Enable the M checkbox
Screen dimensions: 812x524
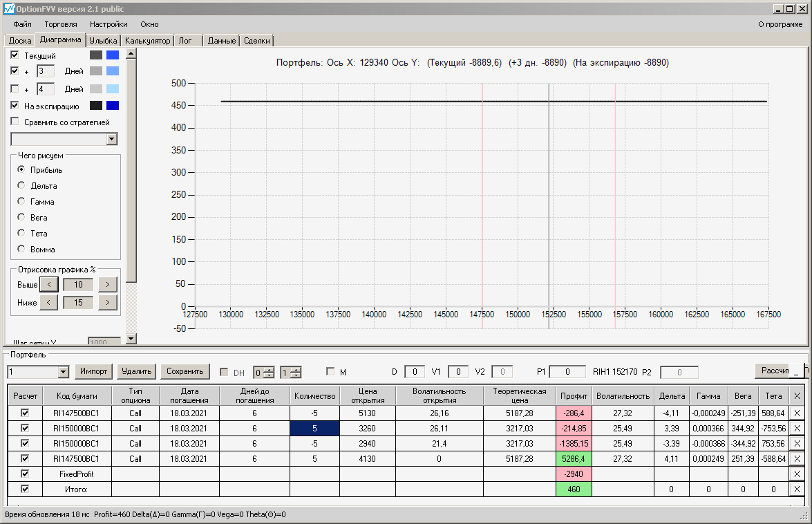click(330, 371)
